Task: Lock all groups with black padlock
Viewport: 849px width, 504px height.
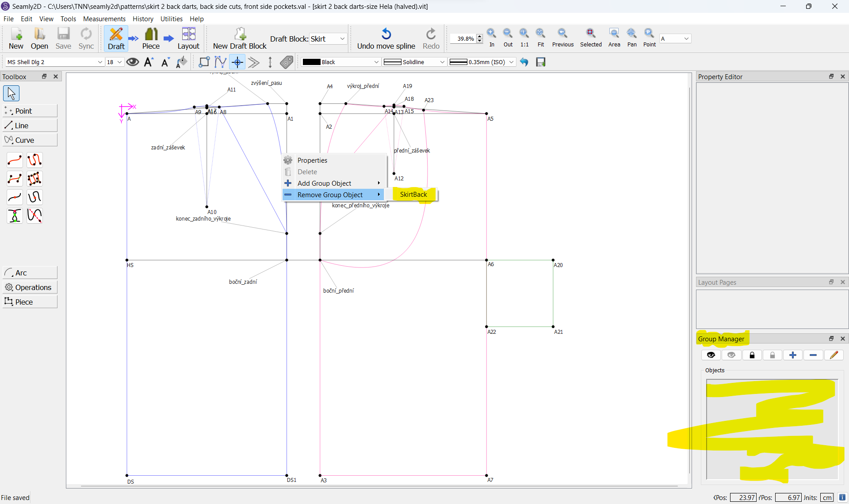Action: [x=752, y=355]
